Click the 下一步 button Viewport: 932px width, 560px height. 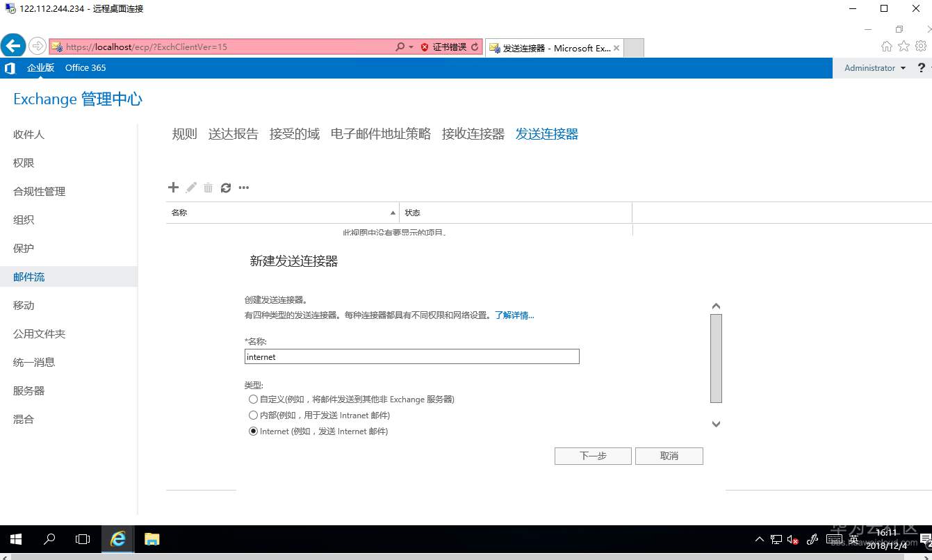(592, 456)
